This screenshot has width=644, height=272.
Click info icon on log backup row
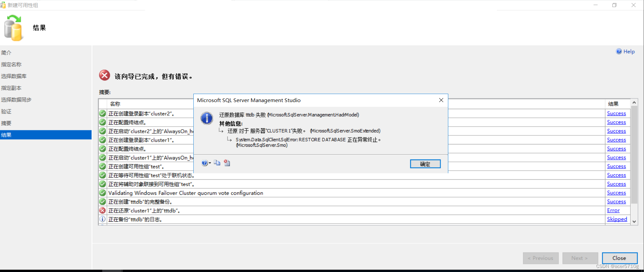click(103, 219)
